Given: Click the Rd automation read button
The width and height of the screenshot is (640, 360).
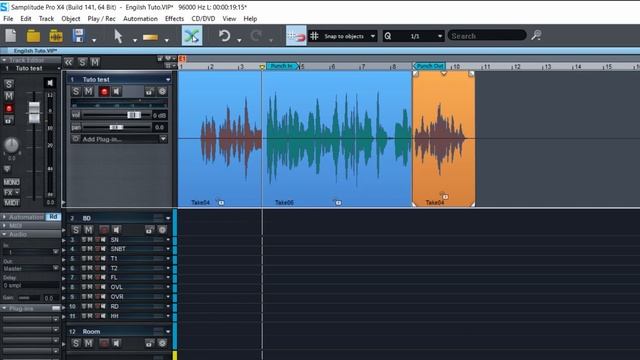Looking at the screenshot, I should [53, 217].
